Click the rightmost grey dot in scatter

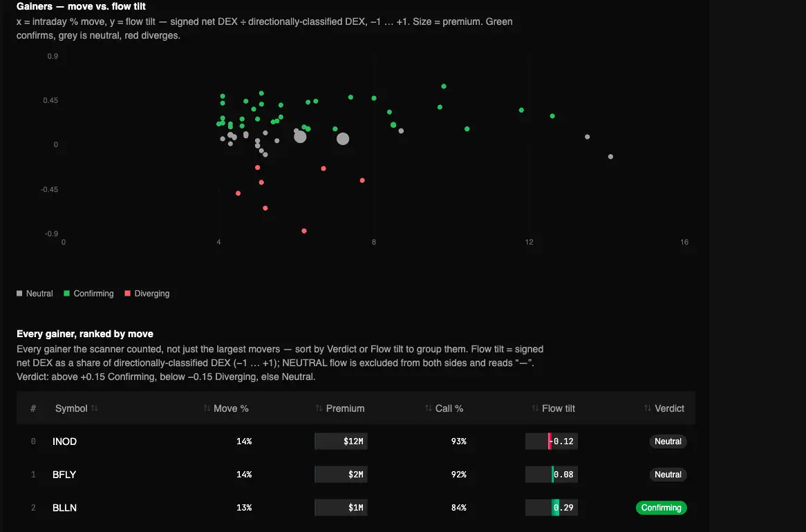tap(610, 157)
